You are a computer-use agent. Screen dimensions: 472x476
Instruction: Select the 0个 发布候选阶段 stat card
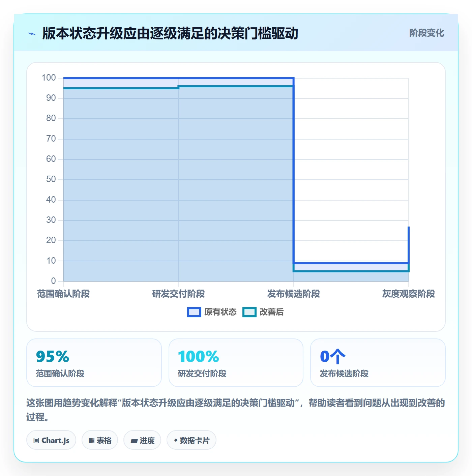point(378,363)
